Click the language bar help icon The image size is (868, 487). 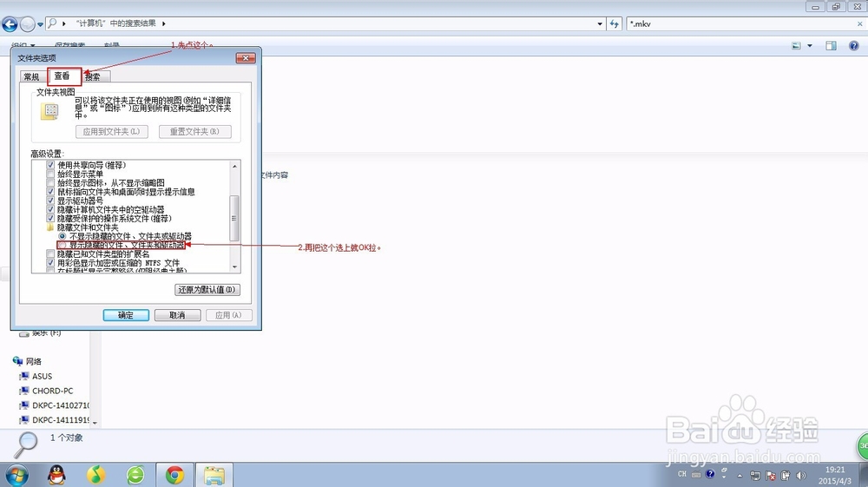coord(710,474)
